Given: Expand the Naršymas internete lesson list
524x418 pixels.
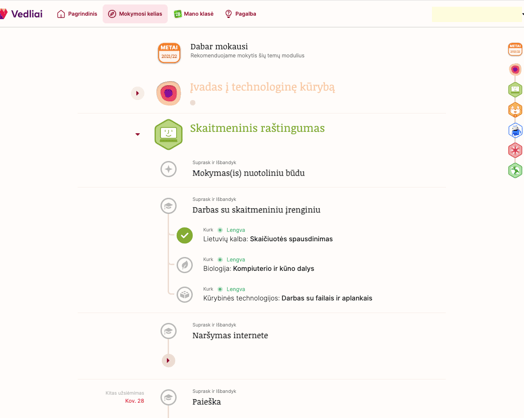Looking at the screenshot, I should [x=168, y=361].
